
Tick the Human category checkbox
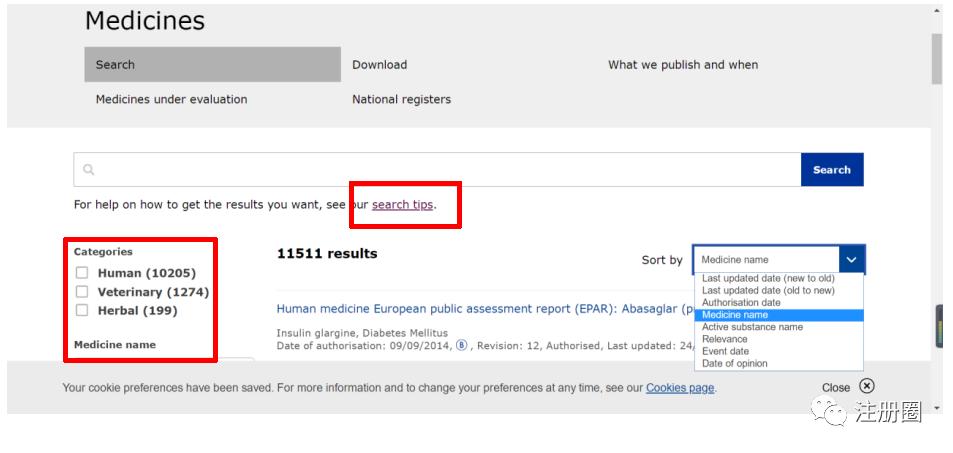pos(82,273)
